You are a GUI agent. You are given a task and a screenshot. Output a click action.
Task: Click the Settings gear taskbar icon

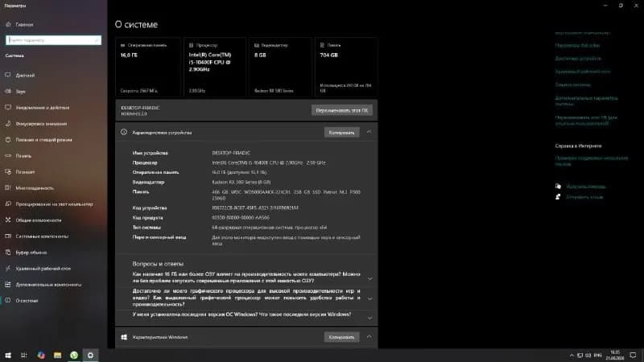90,355
